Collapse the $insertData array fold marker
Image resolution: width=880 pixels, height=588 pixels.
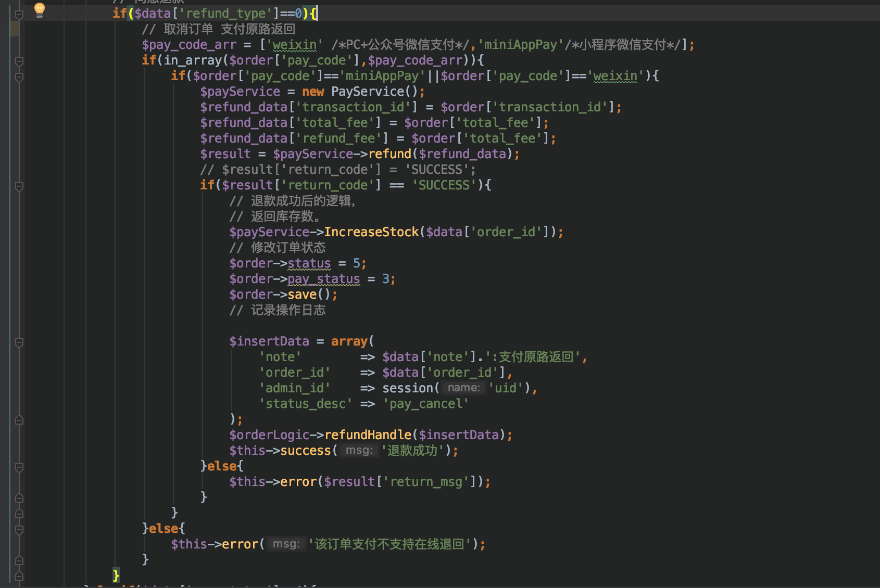(x=19, y=342)
